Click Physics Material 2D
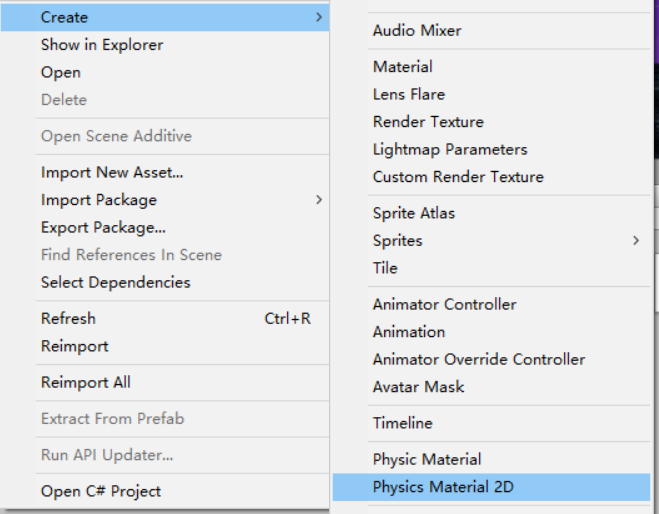Viewport: 659px width, 514px height. [444, 488]
